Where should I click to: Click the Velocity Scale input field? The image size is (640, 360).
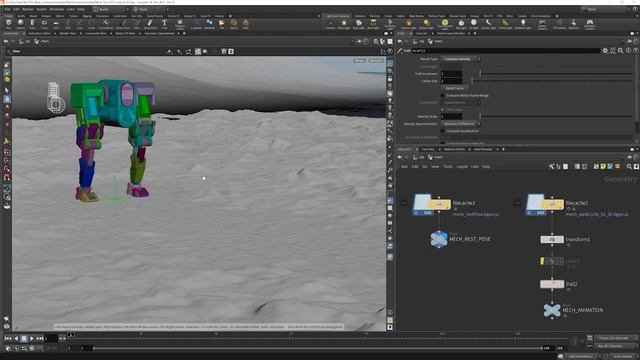451,117
